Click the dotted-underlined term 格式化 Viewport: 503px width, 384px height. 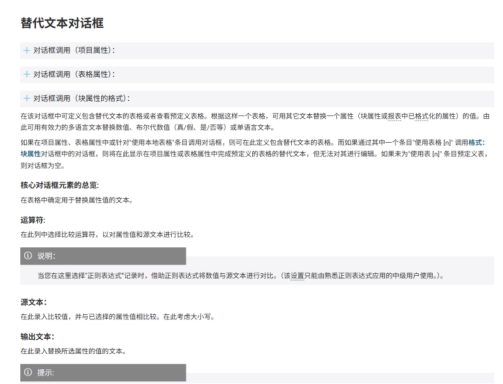coord(421,116)
